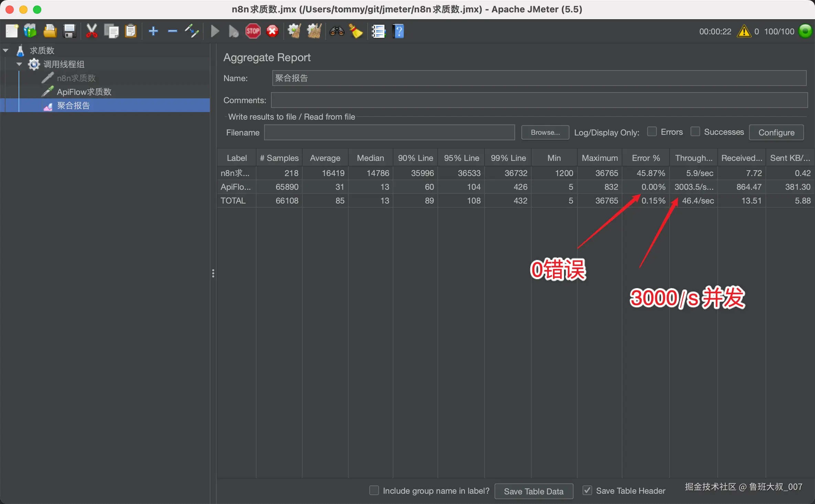Click the Clear All broom icon
The image size is (815, 504).
tap(314, 31)
